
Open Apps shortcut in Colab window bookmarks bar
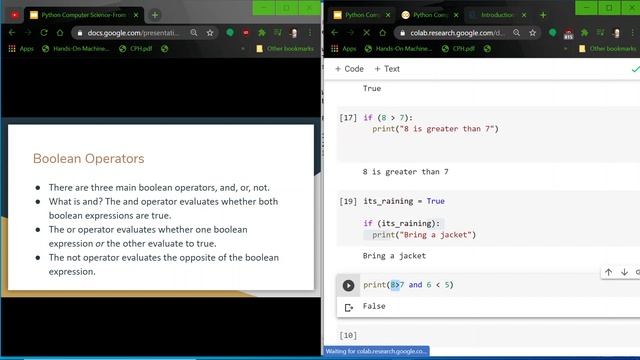(x=344, y=49)
